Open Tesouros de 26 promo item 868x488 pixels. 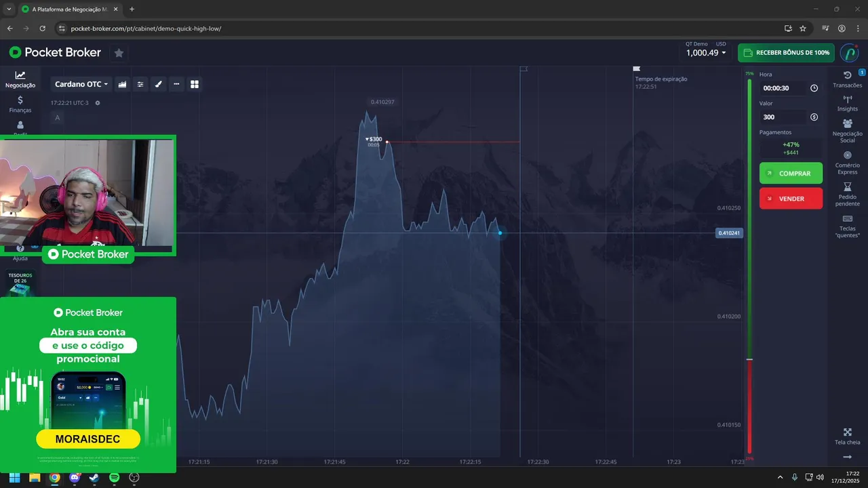[20, 283]
